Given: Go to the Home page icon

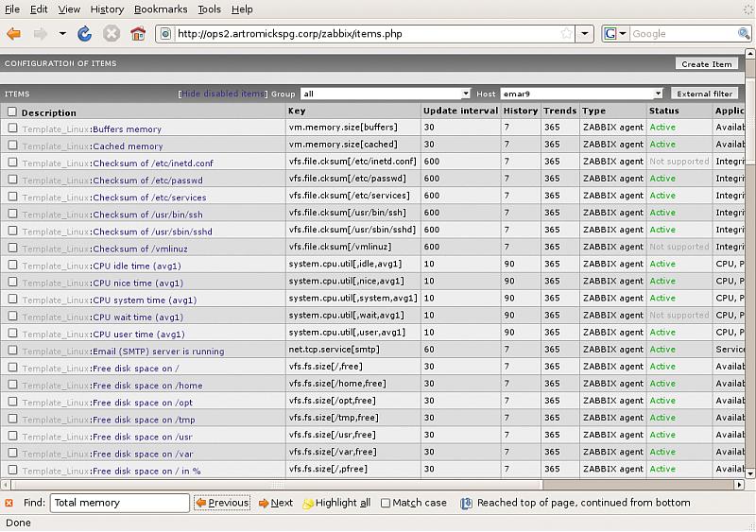Looking at the screenshot, I should (138, 34).
